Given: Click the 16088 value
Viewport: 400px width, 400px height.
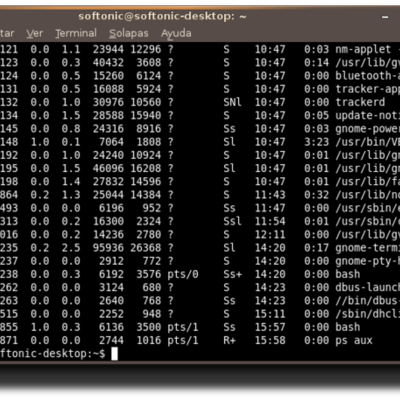Looking at the screenshot, I should (x=108, y=89).
